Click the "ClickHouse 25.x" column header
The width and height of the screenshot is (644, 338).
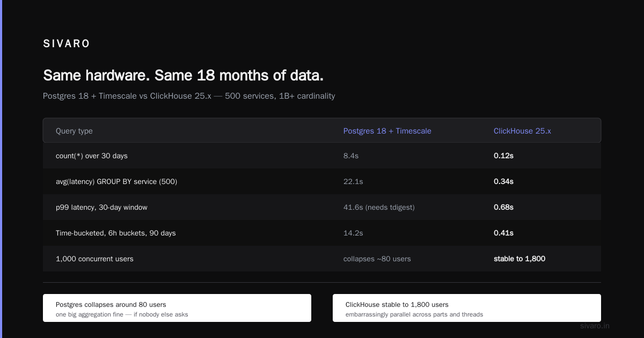[522, 131]
